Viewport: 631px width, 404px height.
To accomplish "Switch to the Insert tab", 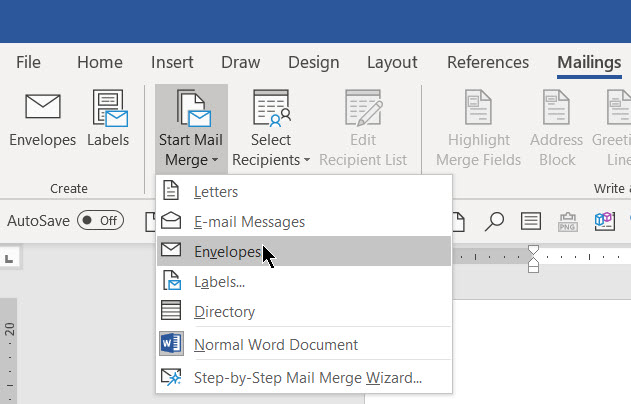I will coord(172,62).
